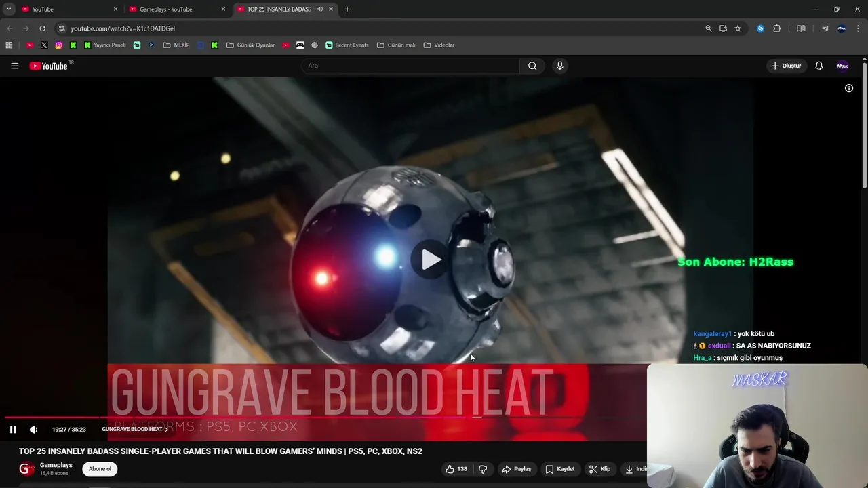Show video info card icon
The height and width of the screenshot is (488, 868).
tap(848, 88)
